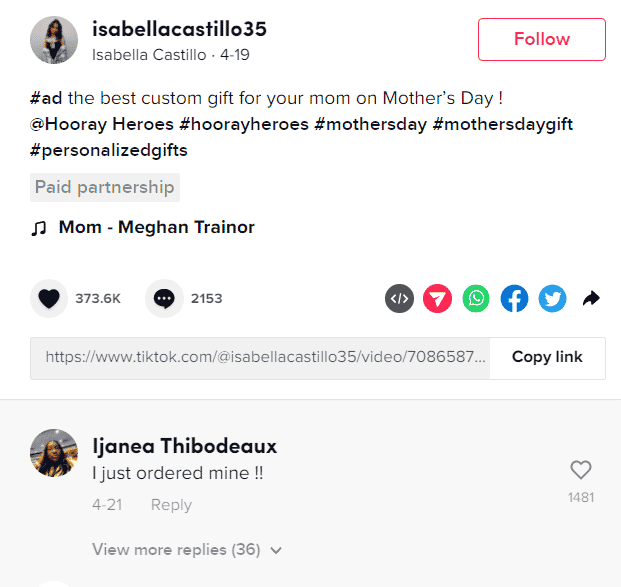Open the @Hooray Heroes mention
This screenshot has height=587, width=621.
point(102,124)
